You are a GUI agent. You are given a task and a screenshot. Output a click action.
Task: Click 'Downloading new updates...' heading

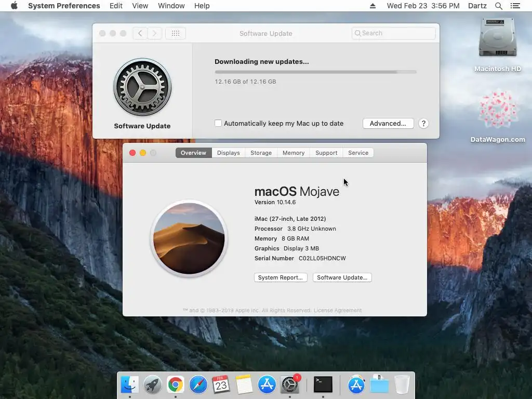click(262, 62)
